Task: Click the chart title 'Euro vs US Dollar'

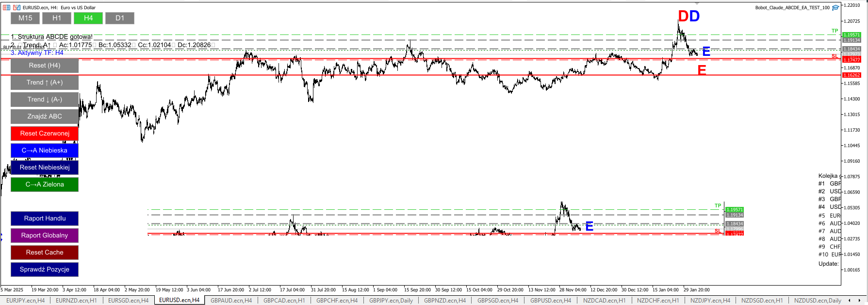Action: pyautogui.click(x=78, y=8)
